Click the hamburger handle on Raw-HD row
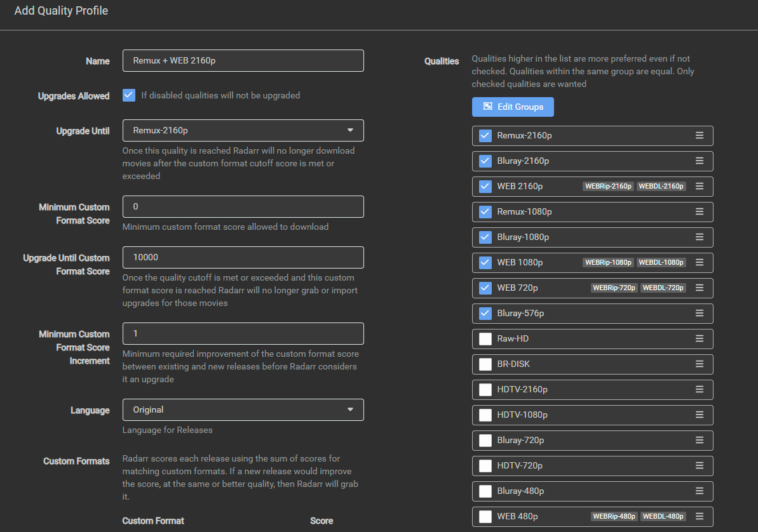 coord(699,338)
